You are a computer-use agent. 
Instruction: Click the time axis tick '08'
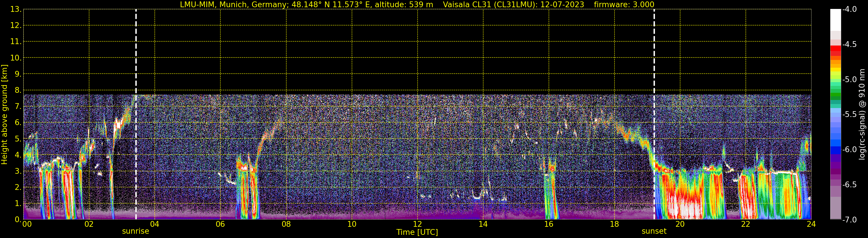tap(286, 224)
